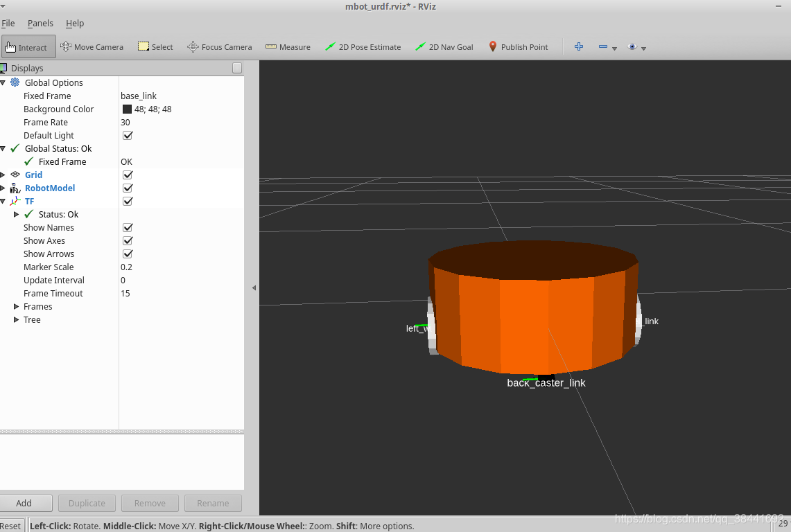Click the Global Status green checkmark

(x=15, y=148)
